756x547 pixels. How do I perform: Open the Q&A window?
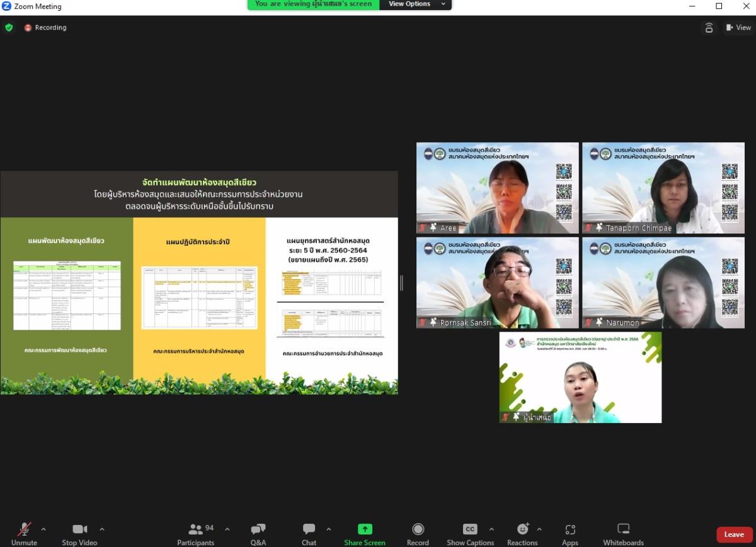(x=258, y=534)
